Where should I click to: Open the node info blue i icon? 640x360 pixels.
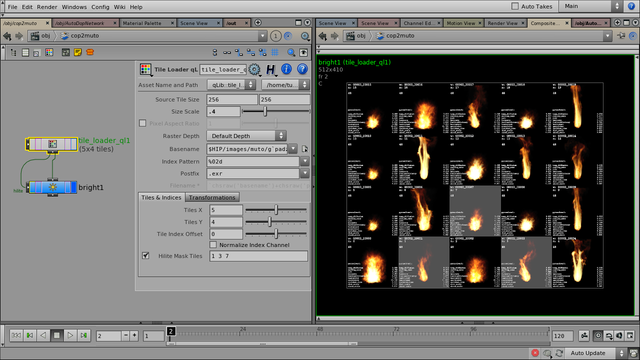point(287,69)
